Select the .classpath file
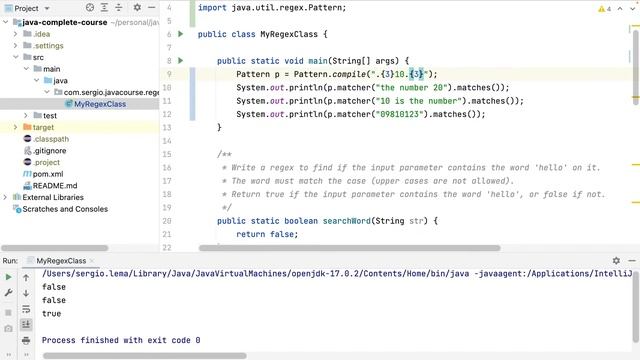Viewport: 640px width, 360px height. coord(51,139)
